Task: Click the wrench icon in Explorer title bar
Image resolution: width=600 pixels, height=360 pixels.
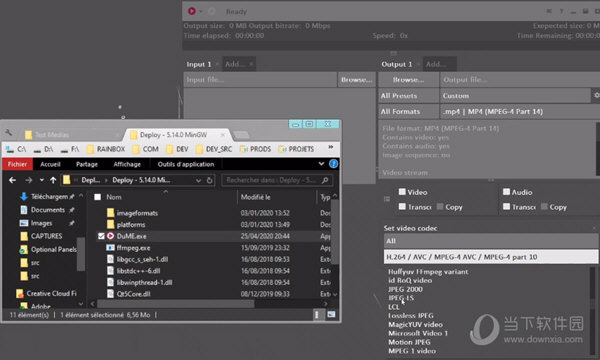Action: [x=9, y=133]
